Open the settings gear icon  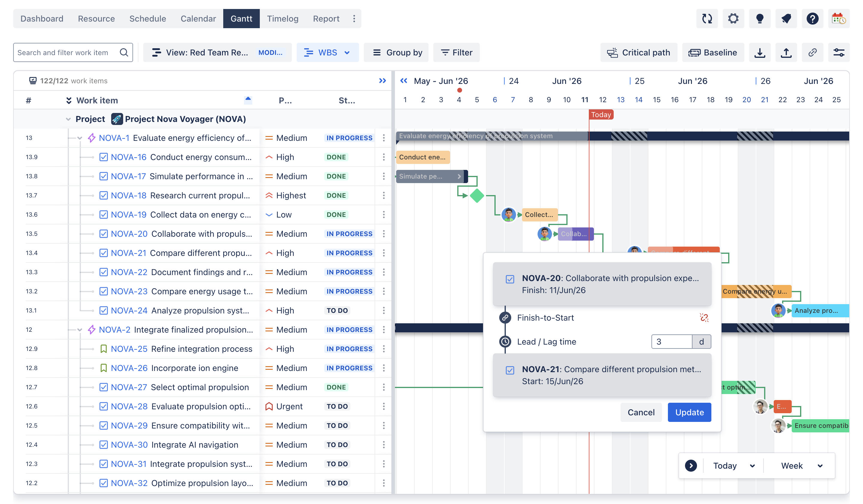click(x=733, y=19)
